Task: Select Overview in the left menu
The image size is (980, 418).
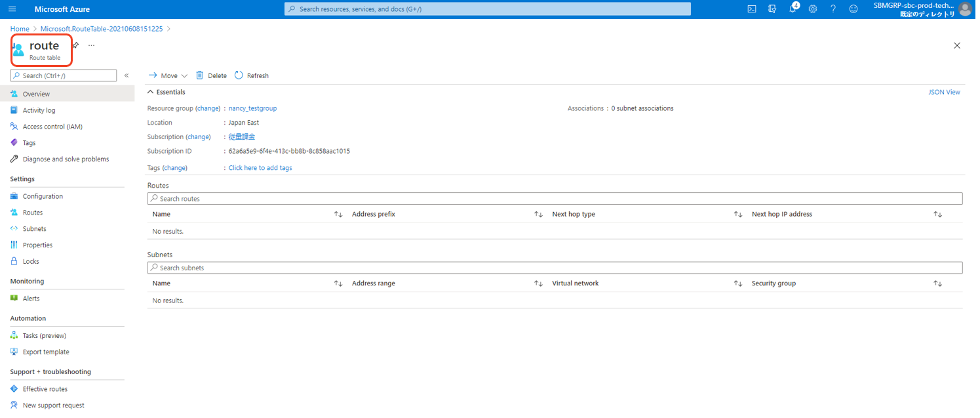Action: (67, 94)
